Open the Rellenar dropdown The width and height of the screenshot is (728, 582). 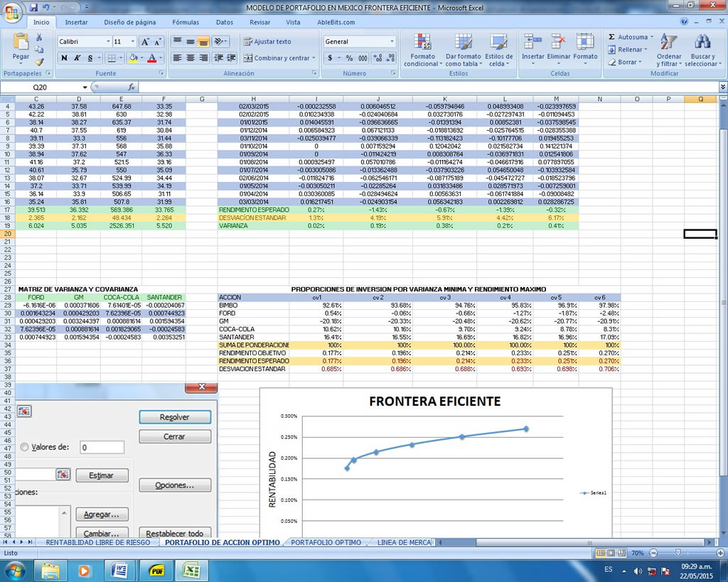point(646,50)
